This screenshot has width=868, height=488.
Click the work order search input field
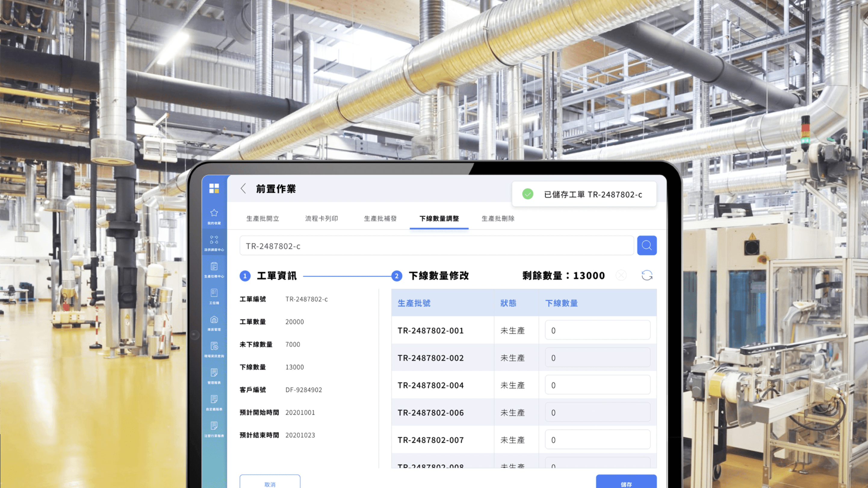[436, 246]
